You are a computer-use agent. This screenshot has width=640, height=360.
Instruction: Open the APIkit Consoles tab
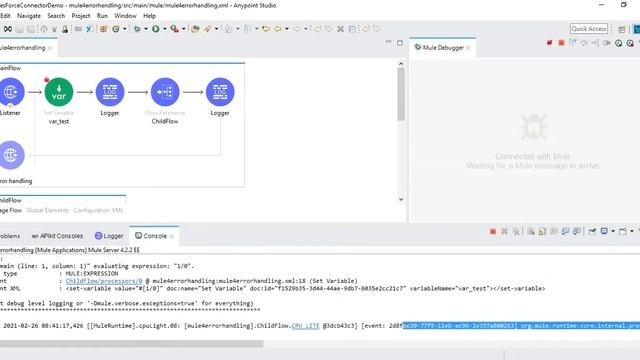coord(58,236)
